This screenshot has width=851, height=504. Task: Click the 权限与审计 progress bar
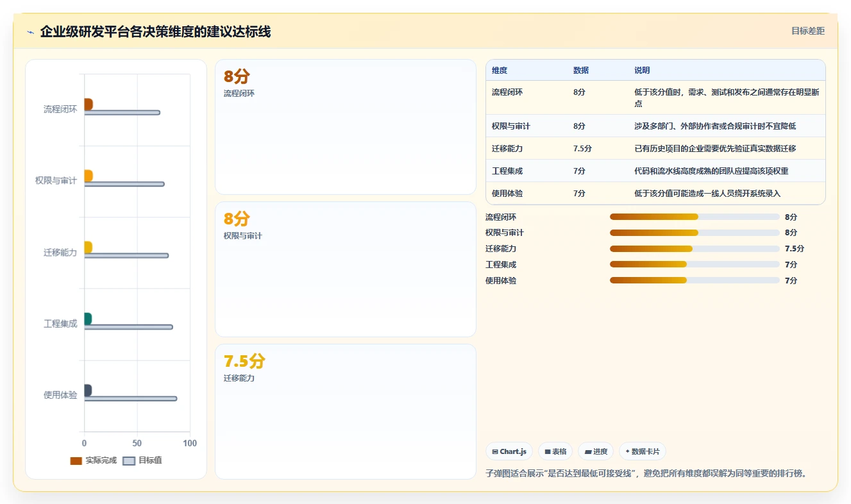pyautogui.click(x=695, y=233)
